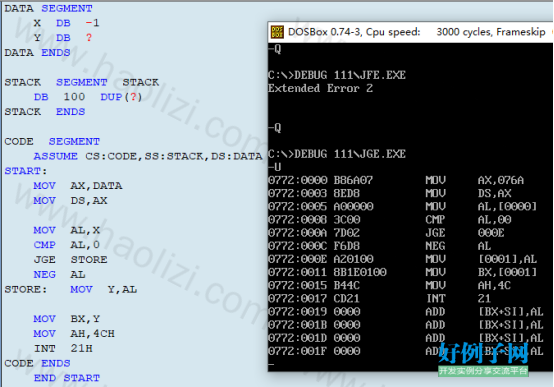Click the 'STACK SEGMENT STACK' line
Screen dimensions: 554x387
pos(82,82)
